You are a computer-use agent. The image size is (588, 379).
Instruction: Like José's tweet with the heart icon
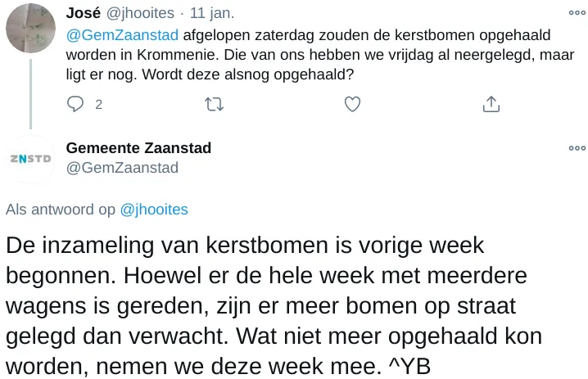352,104
